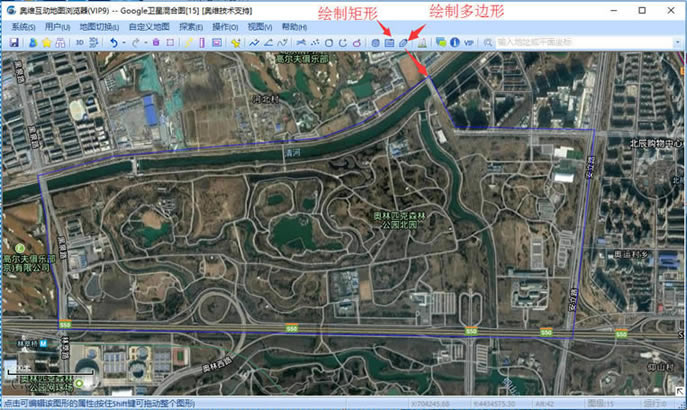
Task: Click the blue polygon's top vertex at bridge
Action: [429, 77]
